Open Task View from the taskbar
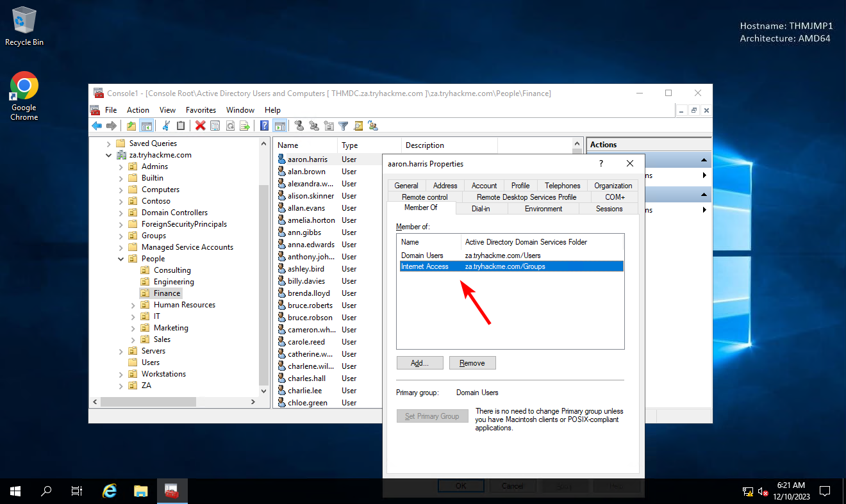 pyautogui.click(x=77, y=491)
